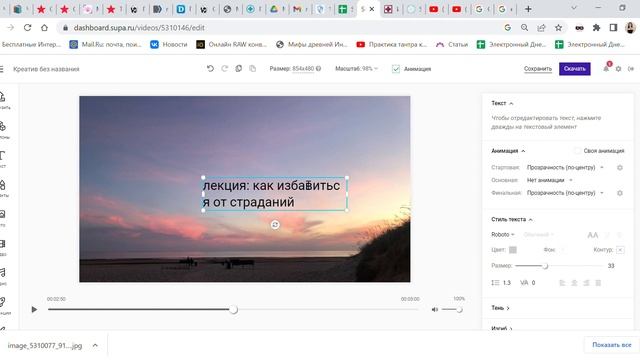Open Основная animation dropdown Нет анимации

point(549,180)
